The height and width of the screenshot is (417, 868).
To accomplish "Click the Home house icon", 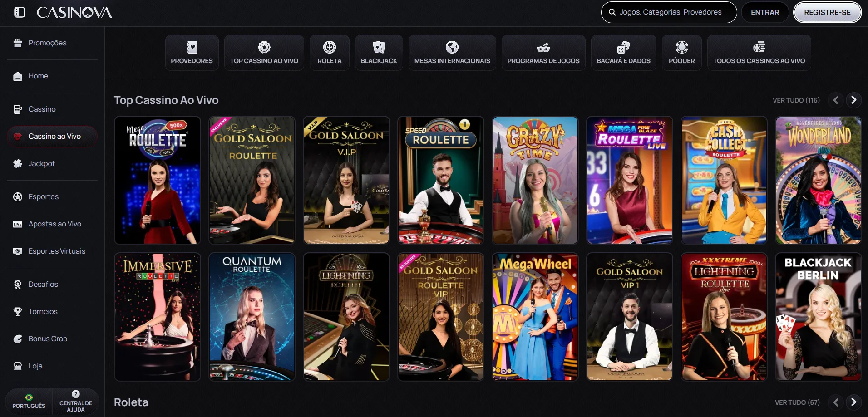I will point(18,76).
